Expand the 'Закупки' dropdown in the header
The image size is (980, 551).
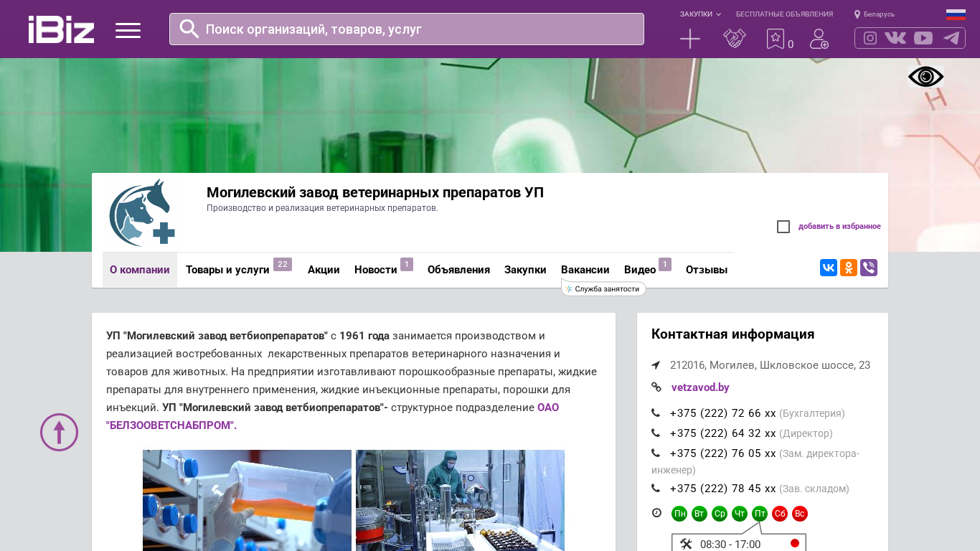tap(700, 14)
